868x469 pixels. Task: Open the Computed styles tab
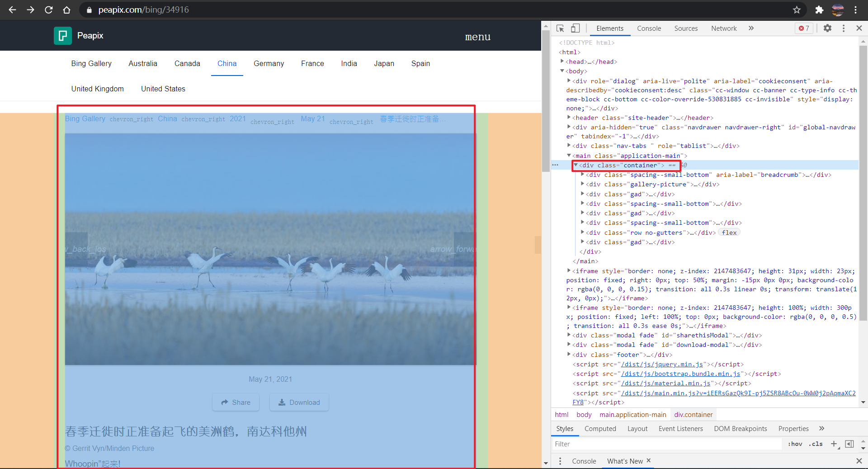click(600, 429)
